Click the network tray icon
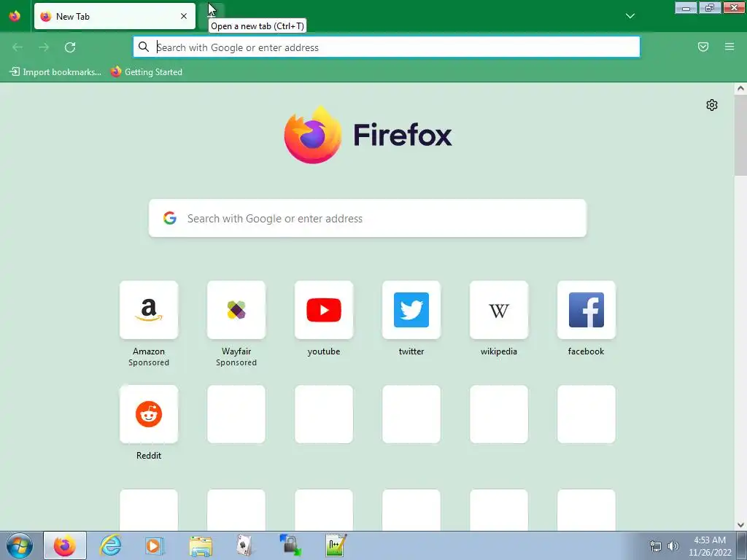Viewport: 747px width, 560px height. click(656, 546)
